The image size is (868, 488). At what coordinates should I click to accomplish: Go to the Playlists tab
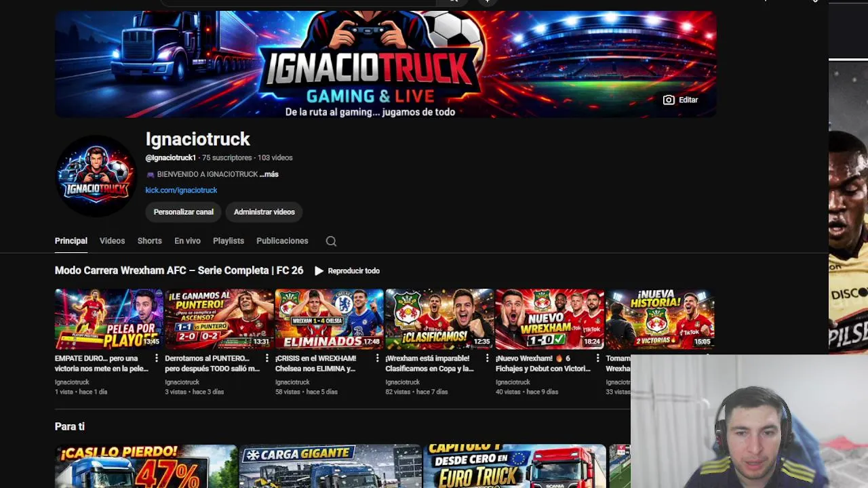[229, 241]
